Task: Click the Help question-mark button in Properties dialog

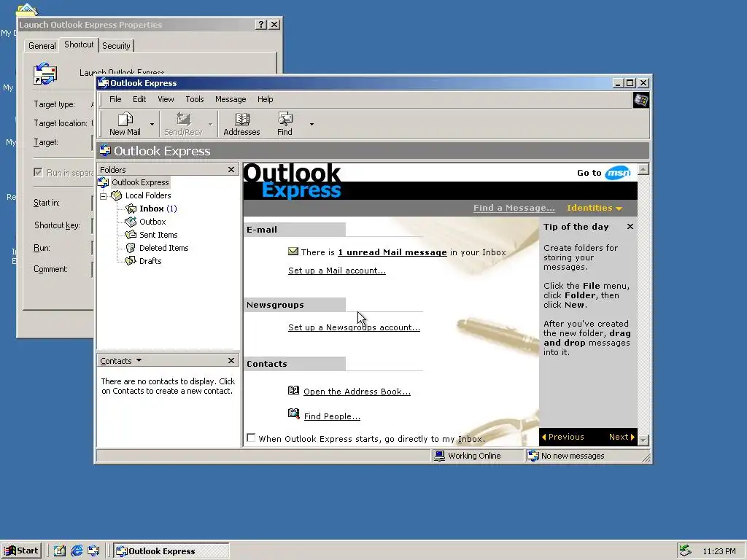Action: 261,24
